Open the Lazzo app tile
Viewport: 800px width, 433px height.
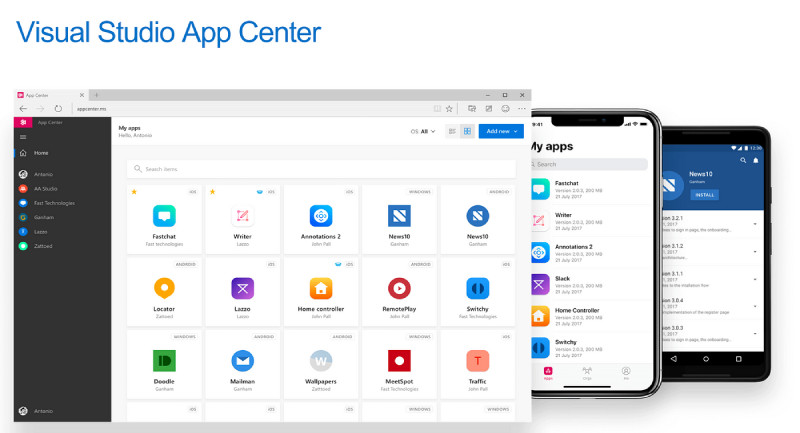tap(242, 292)
